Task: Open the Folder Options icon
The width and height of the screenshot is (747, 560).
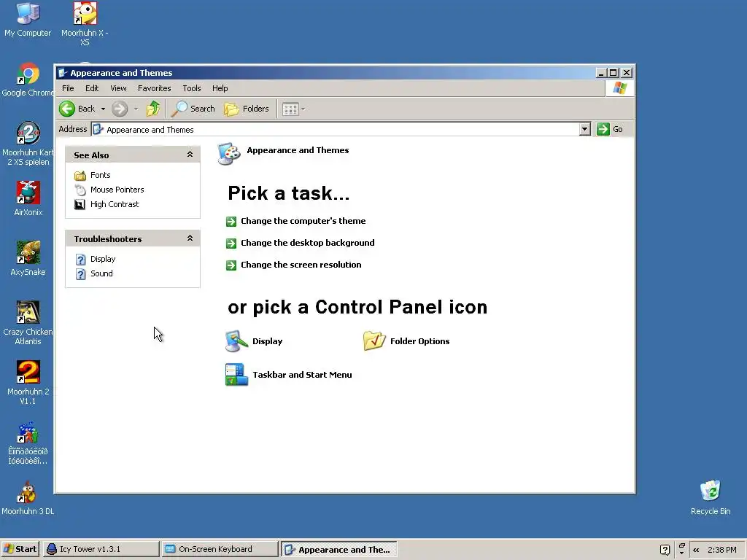Action: (374, 341)
